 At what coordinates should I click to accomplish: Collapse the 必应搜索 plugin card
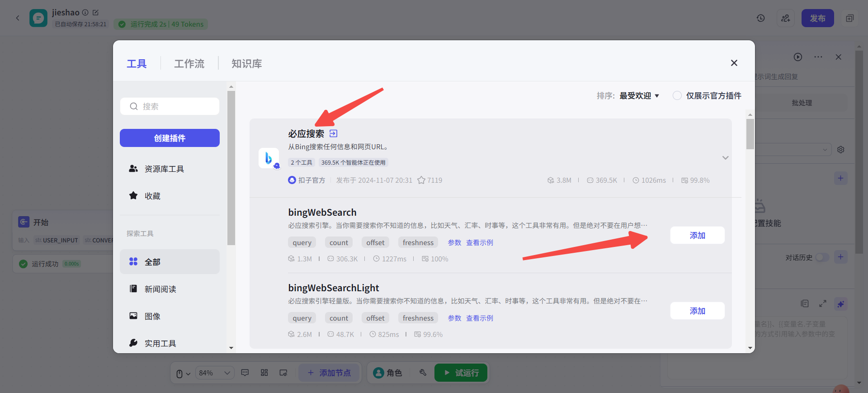coord(725,158)
